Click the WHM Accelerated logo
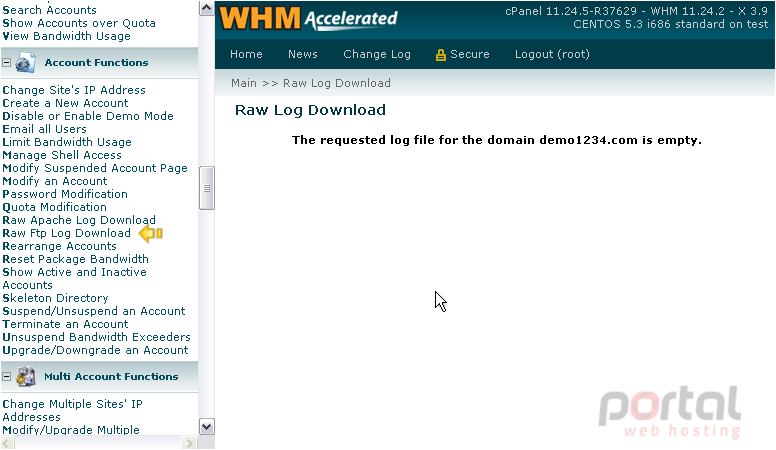The image size is (776, 450). pyautogui.click(x=308, y=18)
